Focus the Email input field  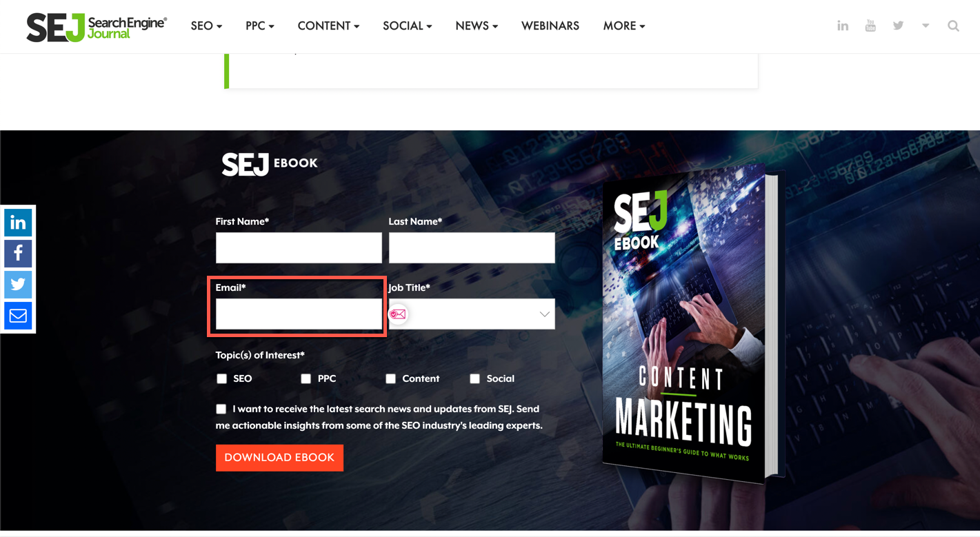click(299, 314)
